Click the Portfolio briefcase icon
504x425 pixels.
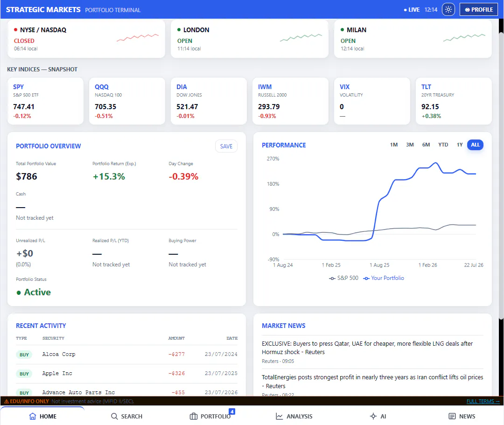194,416
